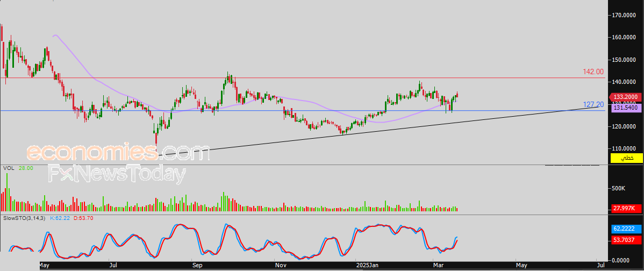Click the green 28.00 volume value
The height and width of the screenshot is (271, 644).
point(27,168)
